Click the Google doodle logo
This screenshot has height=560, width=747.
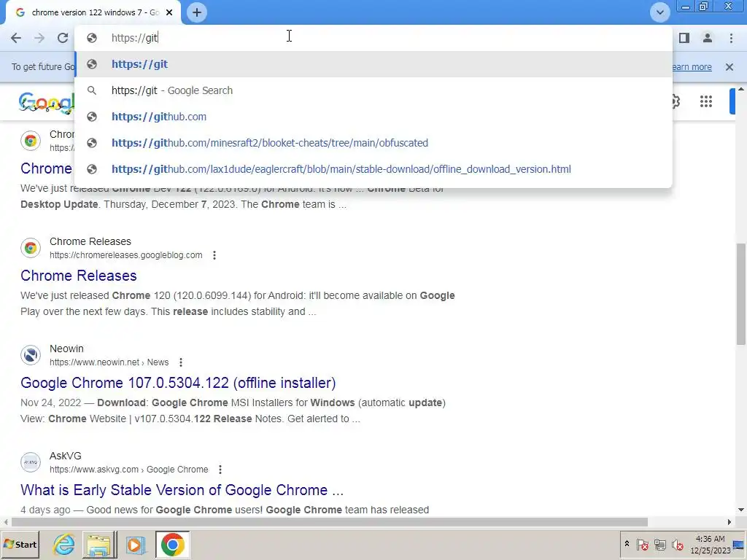tap(47, 102)
